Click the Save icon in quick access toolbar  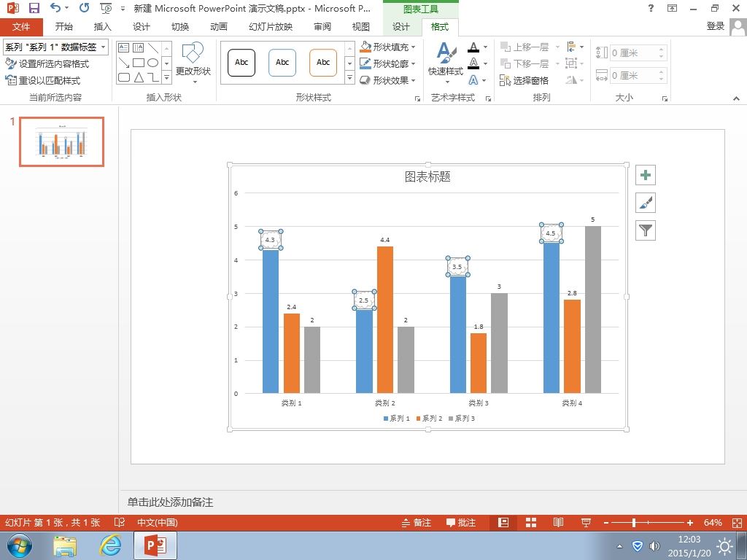tap(34, 8)
